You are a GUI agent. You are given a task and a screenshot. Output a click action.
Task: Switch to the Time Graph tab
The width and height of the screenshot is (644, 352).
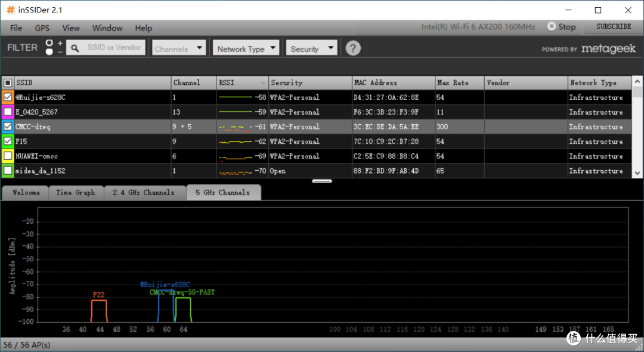coord(76,193)
